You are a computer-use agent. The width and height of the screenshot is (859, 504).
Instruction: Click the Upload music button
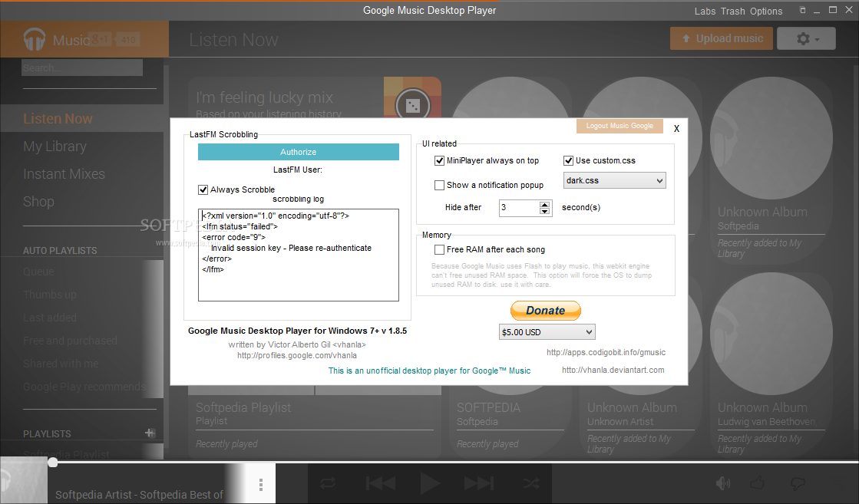click(x=722, y=38)
